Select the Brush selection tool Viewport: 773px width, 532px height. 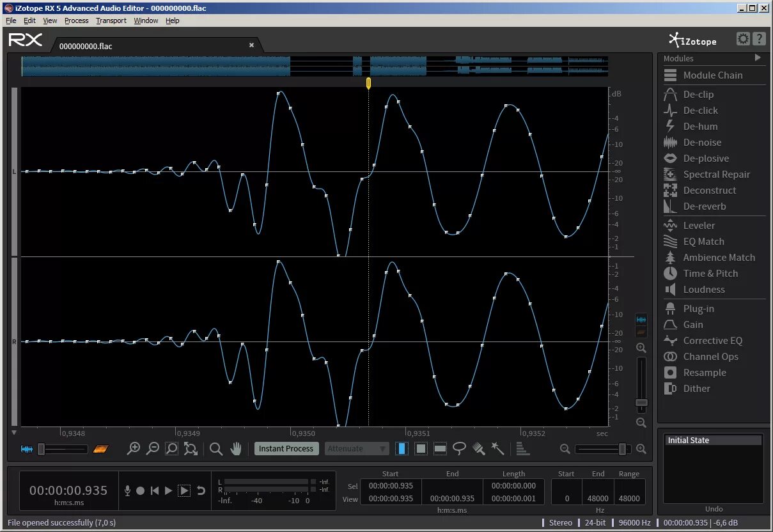tap(478, 449)
